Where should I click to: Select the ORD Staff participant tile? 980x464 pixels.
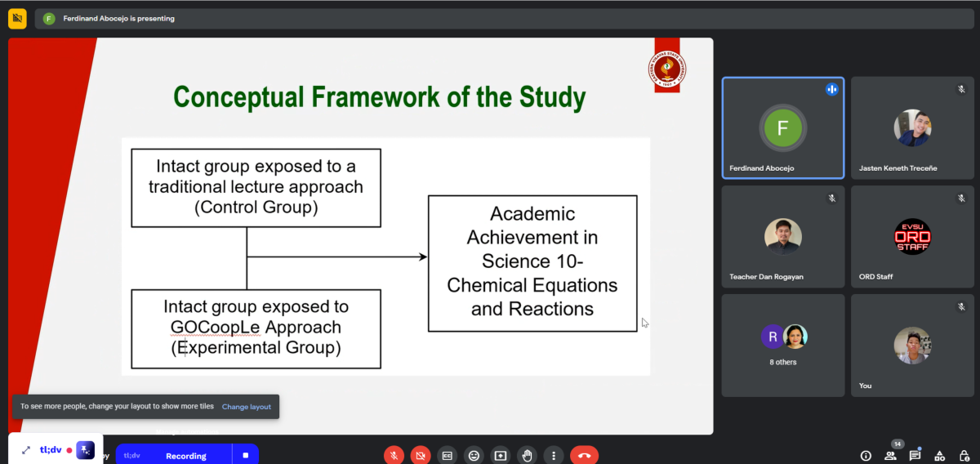[912, 237]
